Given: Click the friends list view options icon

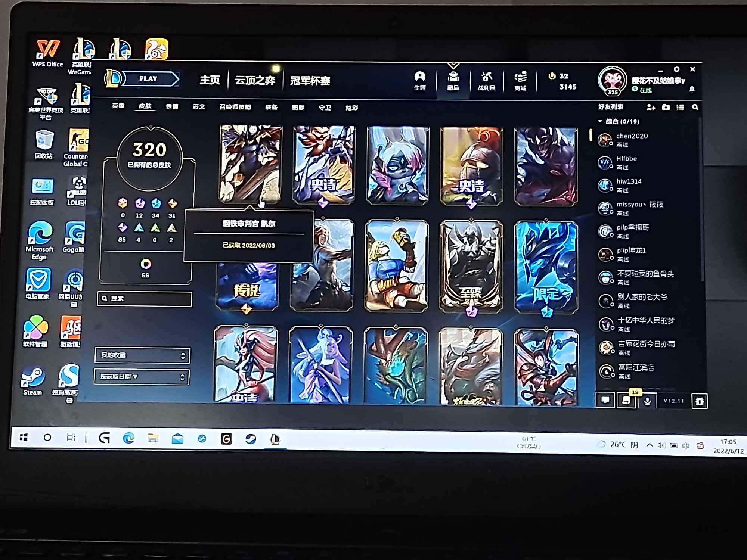Looking at the screenshot, I should coord(681,108).
